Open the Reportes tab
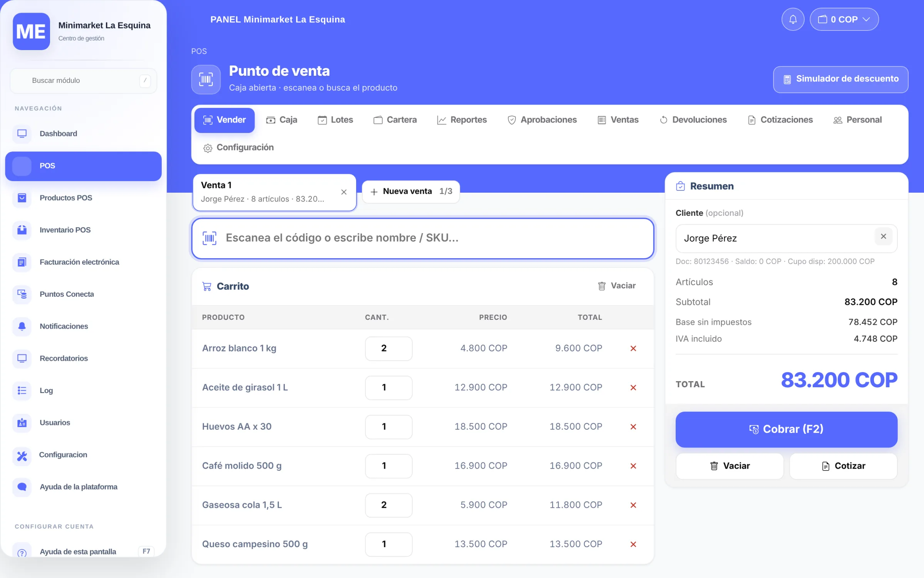 pyautogui.click(x=462, y=120)
